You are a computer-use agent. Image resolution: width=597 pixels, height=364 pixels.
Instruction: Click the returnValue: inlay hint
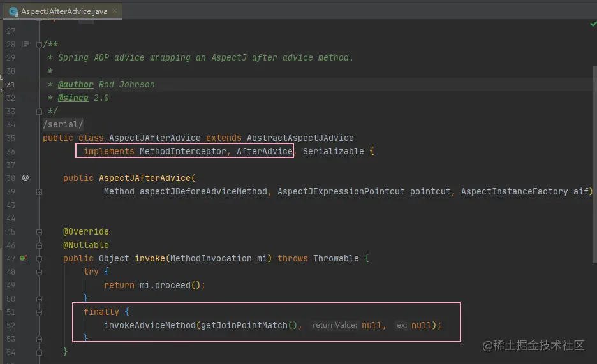(x=335, y=325)
